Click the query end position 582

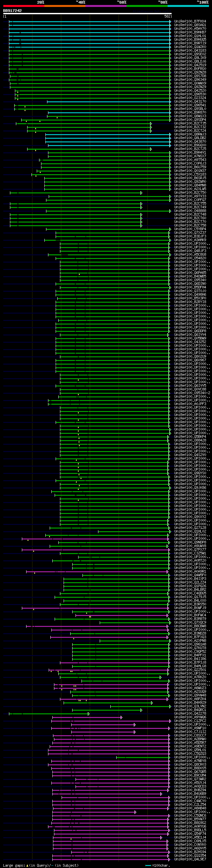(x=168, y=16)
